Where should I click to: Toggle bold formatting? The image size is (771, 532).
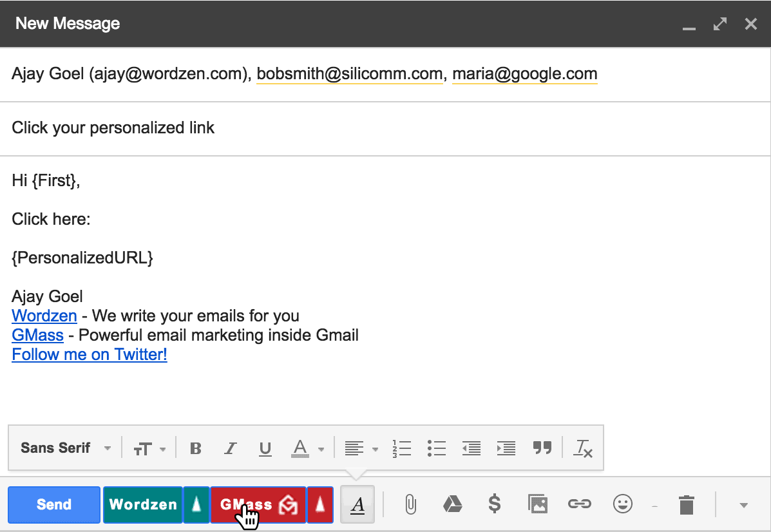point(195,448)
